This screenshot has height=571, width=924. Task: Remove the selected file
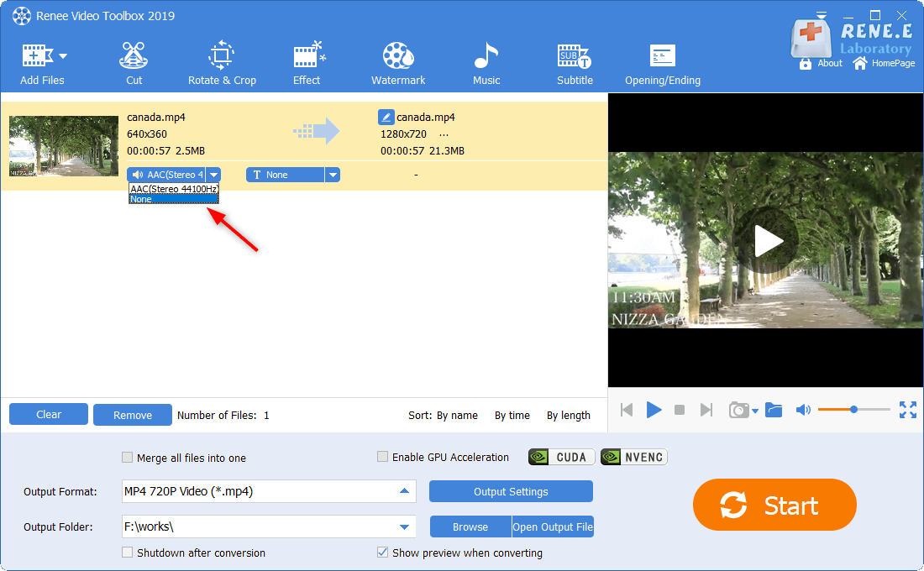point(133,415)
